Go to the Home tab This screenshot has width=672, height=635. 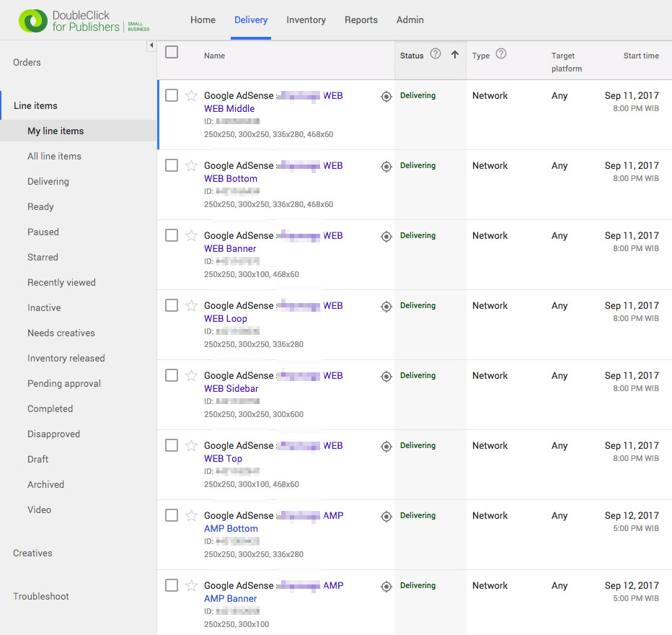203,19
